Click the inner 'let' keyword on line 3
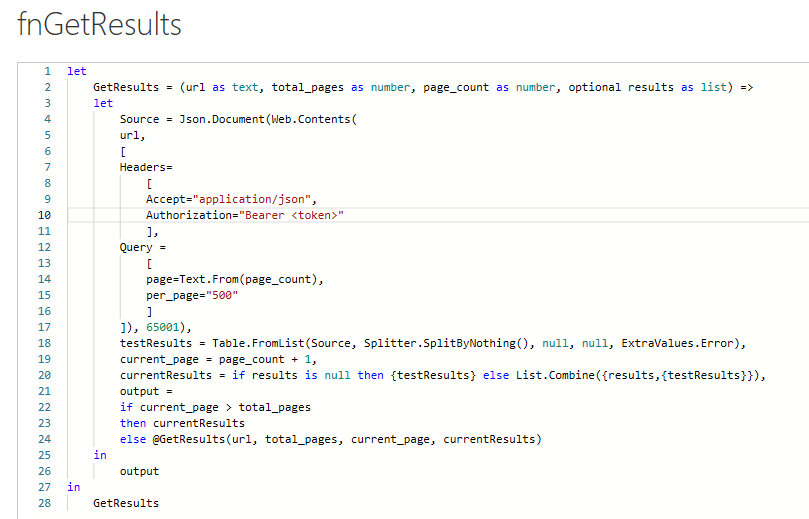809x519 pixels. click(103, 103)
